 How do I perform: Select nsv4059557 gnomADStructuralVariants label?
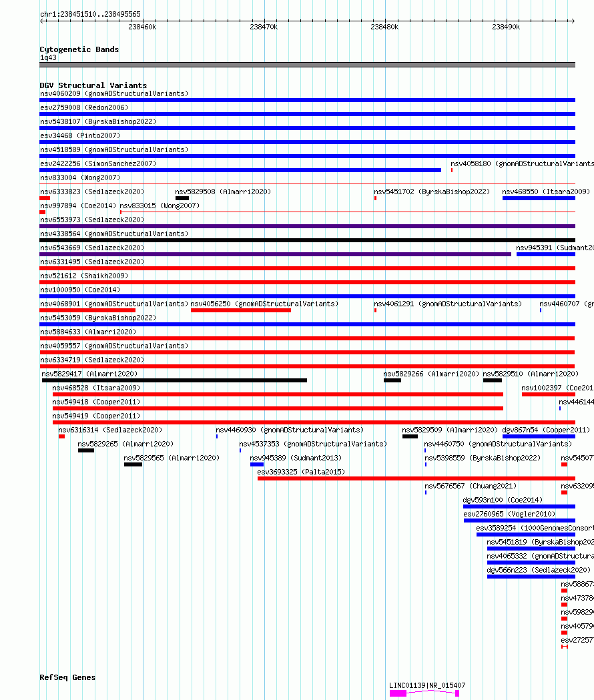(114, 346)
